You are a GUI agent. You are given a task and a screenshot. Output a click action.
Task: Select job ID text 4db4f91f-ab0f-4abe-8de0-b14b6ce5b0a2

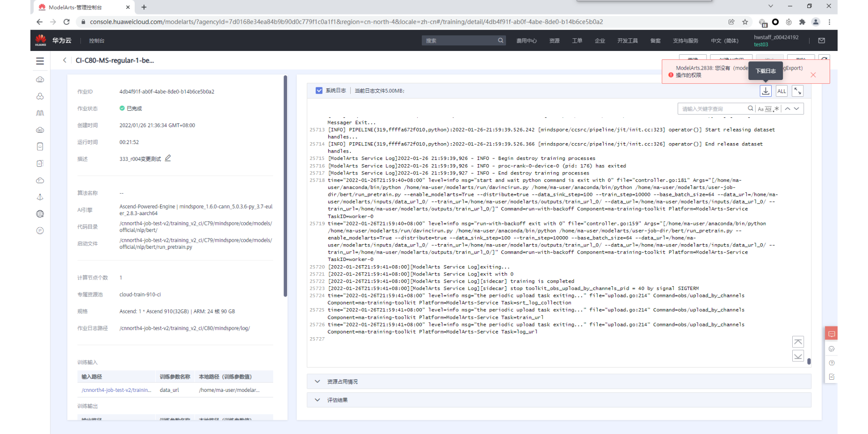pos(166,92)
